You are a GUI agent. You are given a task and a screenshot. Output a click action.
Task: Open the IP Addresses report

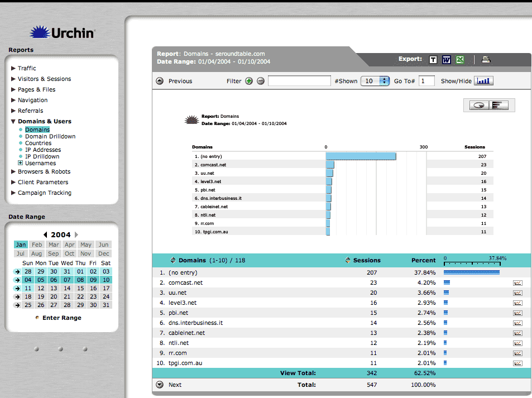tap(43, 150)
